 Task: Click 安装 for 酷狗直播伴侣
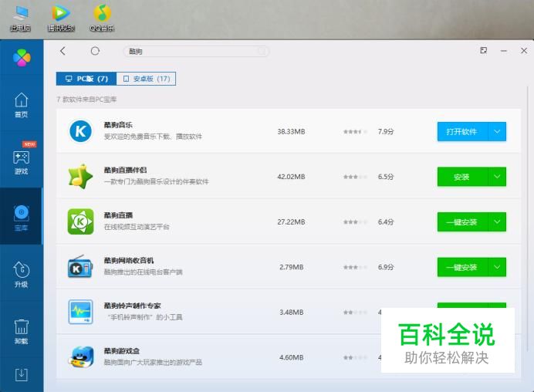[462, 177]
